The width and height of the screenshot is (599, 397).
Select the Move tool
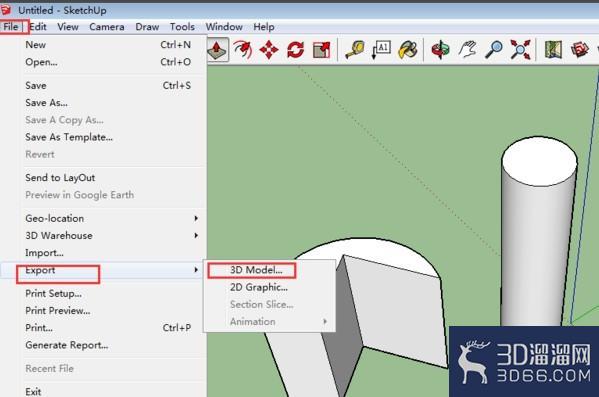click(x=269, y=50)
